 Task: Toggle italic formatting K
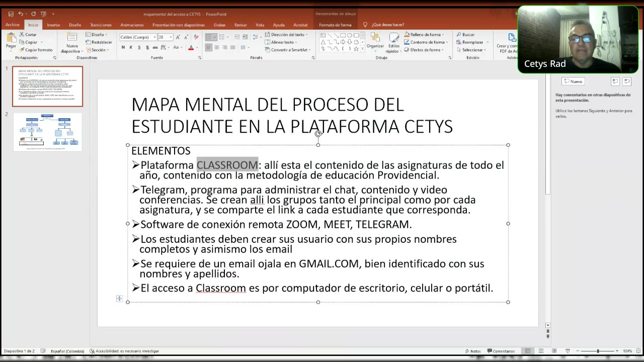(131, 47)
